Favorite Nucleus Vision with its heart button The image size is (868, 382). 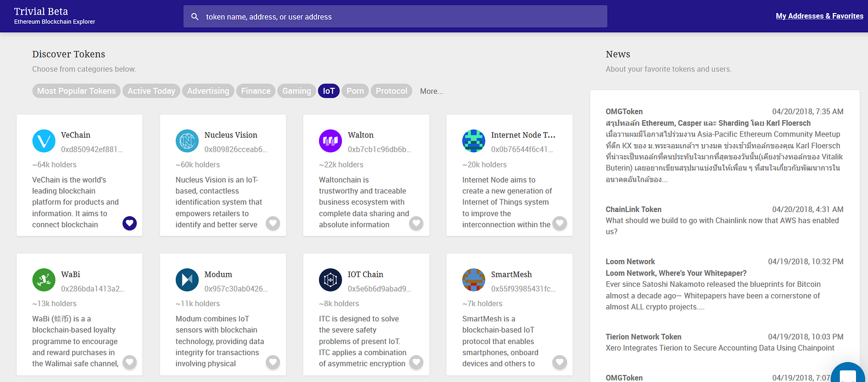point(273,223)
